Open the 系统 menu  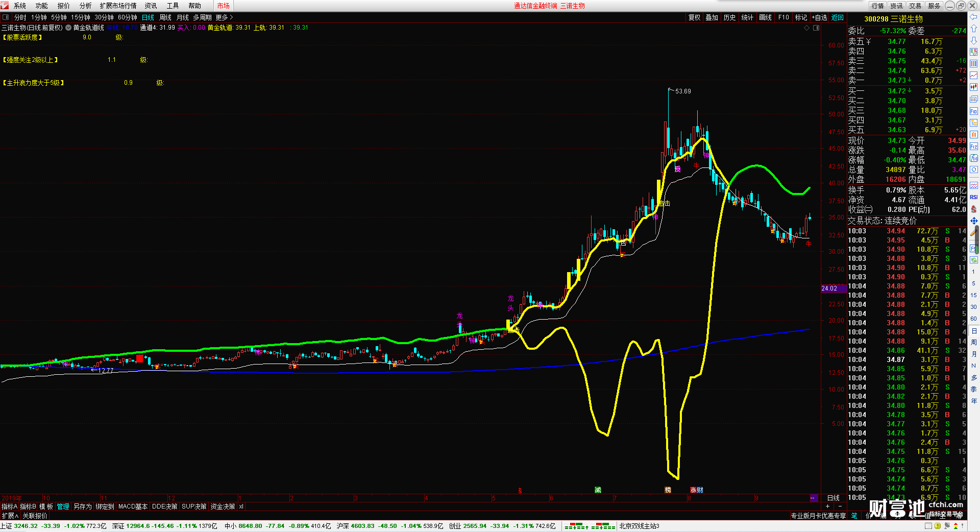19,6
